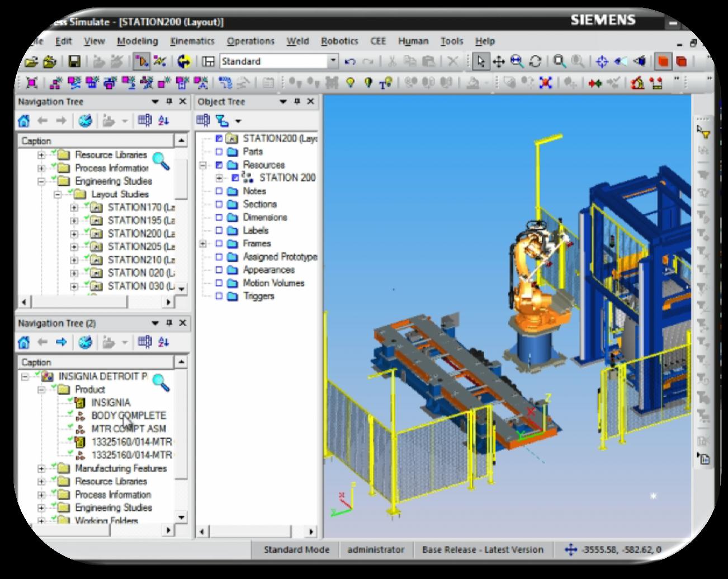Expand the STATION170 layout study node
Screen dimensions: 728x579
coord(74,208)
